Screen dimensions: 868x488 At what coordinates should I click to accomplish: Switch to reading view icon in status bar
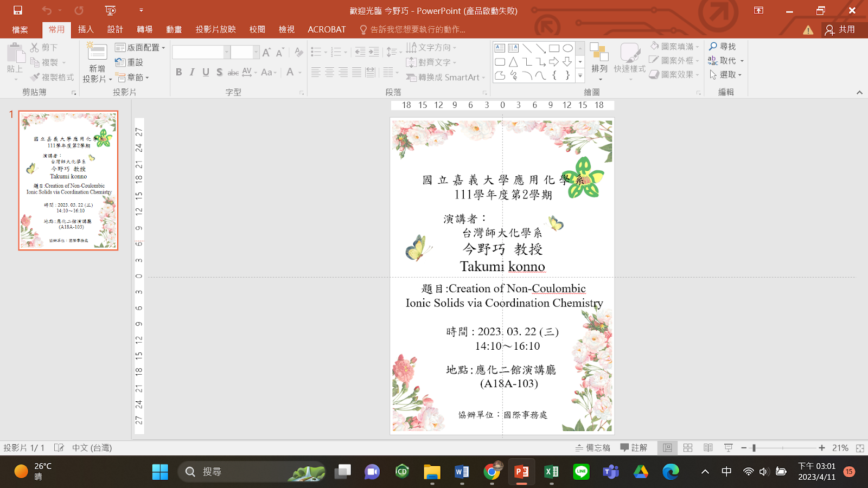click(x=708, y=448)
